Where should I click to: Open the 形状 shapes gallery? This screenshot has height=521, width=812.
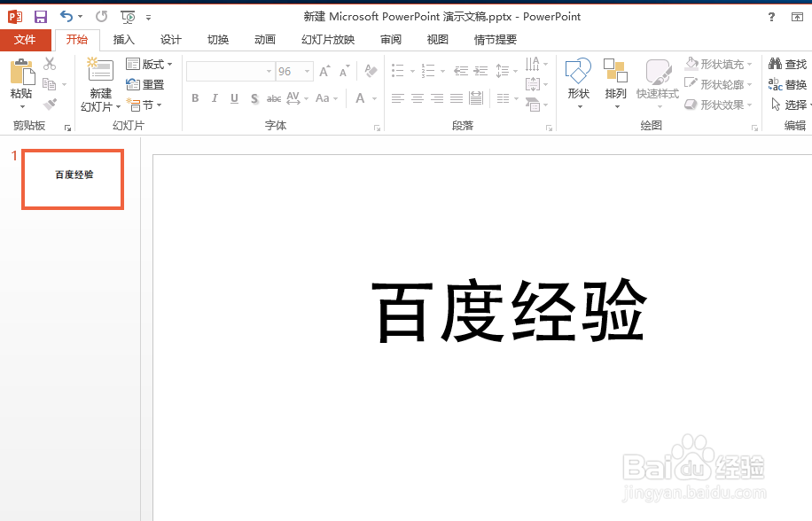point(579,84)
